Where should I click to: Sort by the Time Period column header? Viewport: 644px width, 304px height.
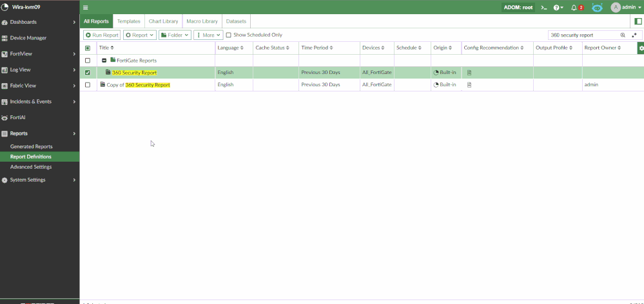[x=317, y=48]
